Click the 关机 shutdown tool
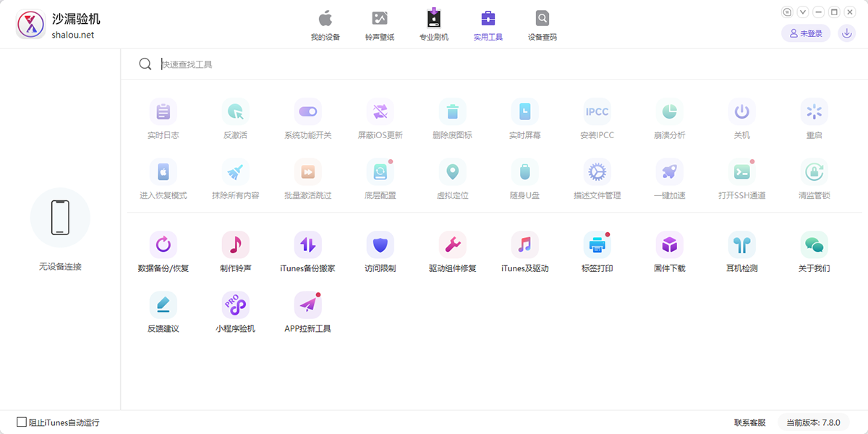 tap(742, 119)
